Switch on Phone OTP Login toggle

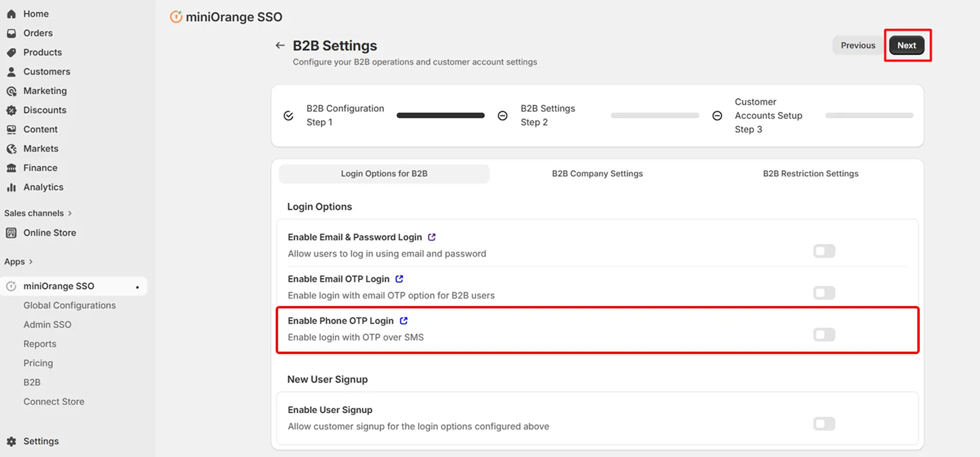(824, 335)
